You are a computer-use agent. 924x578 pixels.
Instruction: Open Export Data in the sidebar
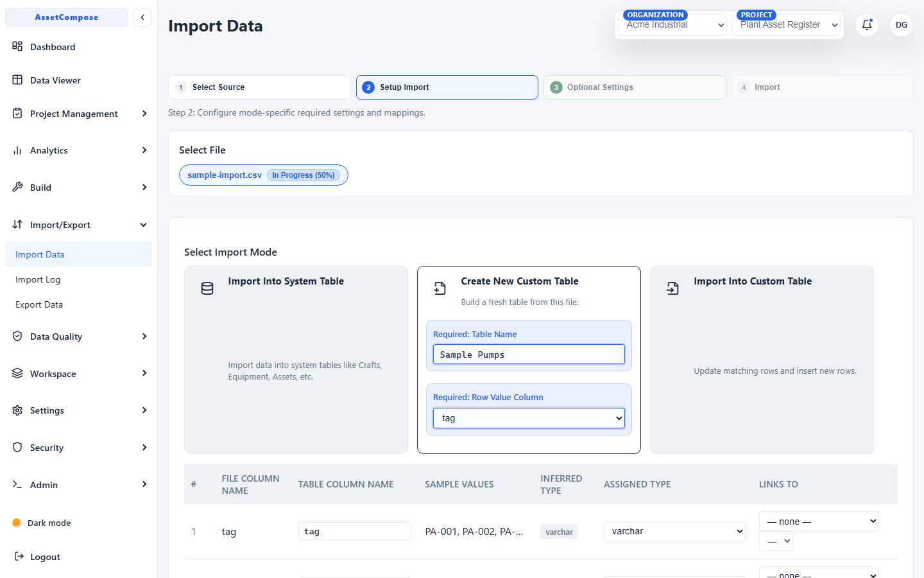point(78,304)
